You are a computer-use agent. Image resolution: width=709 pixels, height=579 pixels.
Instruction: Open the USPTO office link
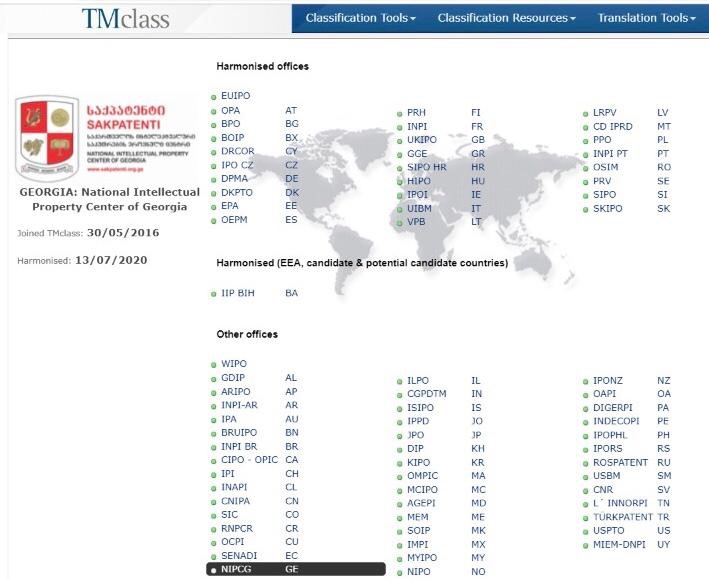pos(608,530)
